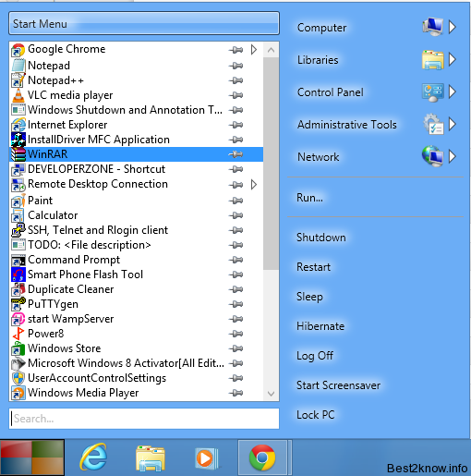471x476 pixels.
Task: Open TODO: <File description> entry
Action: (136, 245)
